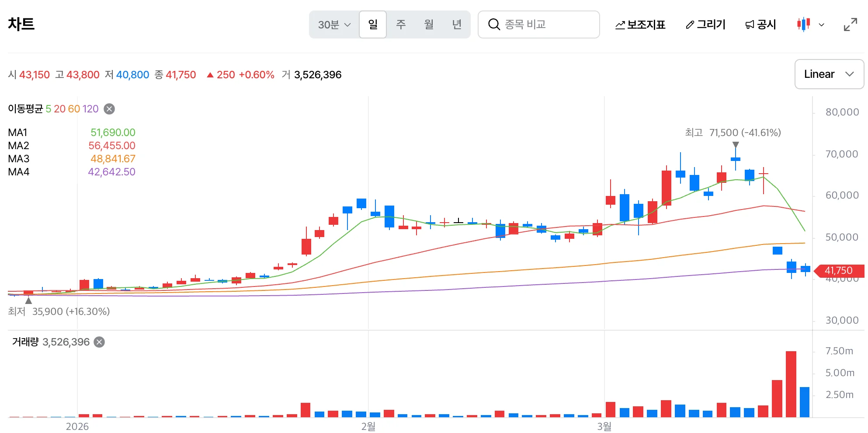Screen dimensions: 868x433
Task: Remove the 거래량 volume indicator
Action: pos(100,342)
